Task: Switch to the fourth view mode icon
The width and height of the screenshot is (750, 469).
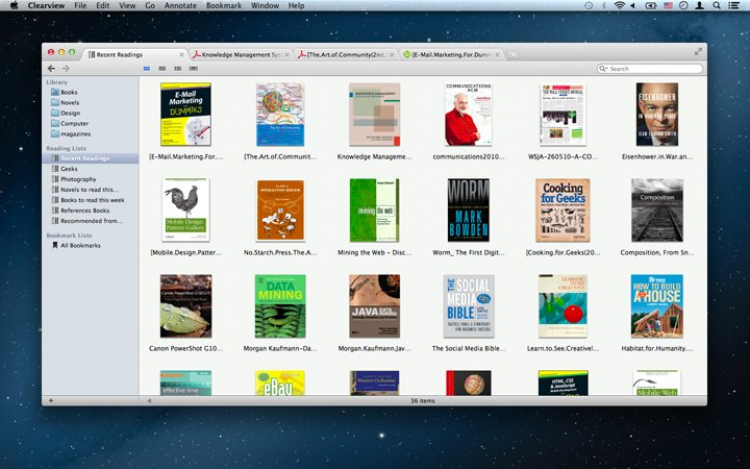Action: coord(193,69)
